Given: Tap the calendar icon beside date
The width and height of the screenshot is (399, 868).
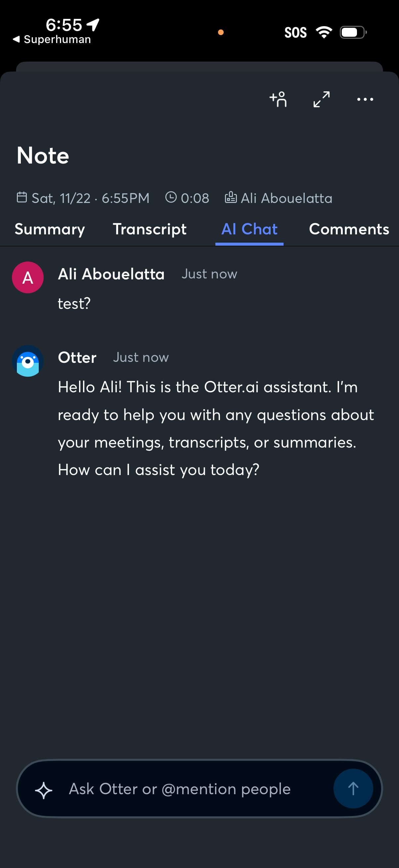Looking at the screenshot, I should 22,197.
